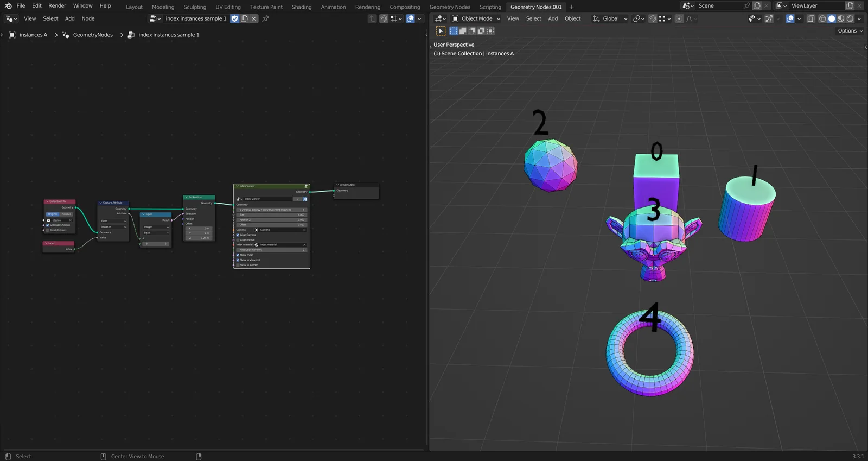Expand the Options dropdown in viewport
Viewport: 868px width, 461px height.
[x=850, y=31]
